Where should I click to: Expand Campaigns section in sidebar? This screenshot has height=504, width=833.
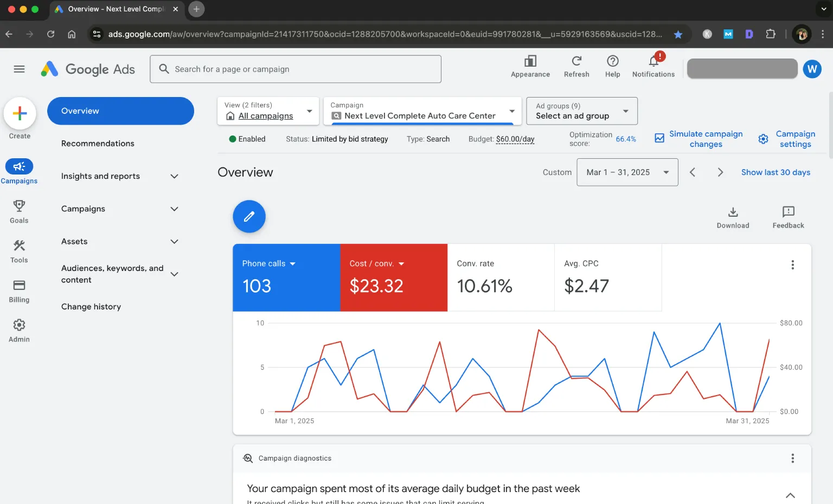pyautogui.click(x=174, y=209)
